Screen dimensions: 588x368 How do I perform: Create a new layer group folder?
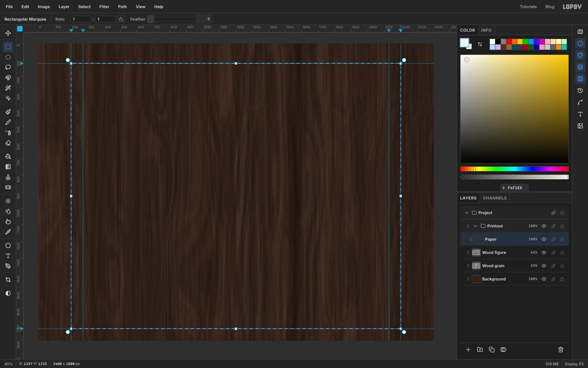[480, 350]
